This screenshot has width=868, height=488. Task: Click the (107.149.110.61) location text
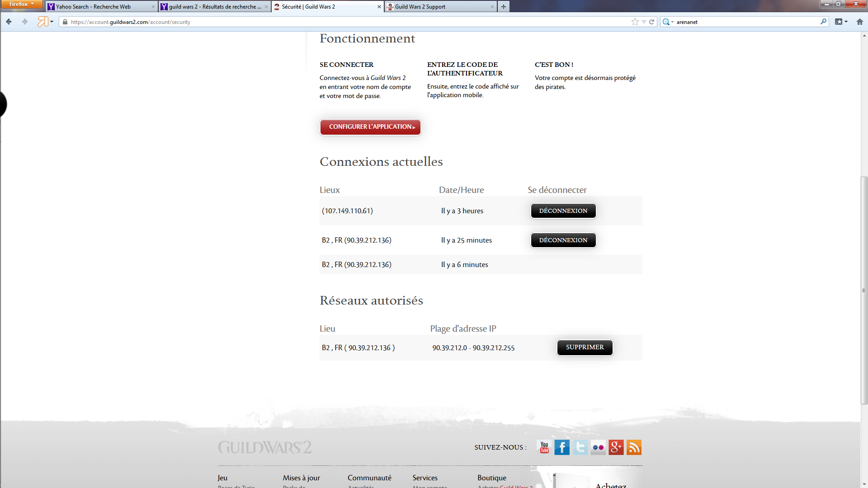click(347, 211)
